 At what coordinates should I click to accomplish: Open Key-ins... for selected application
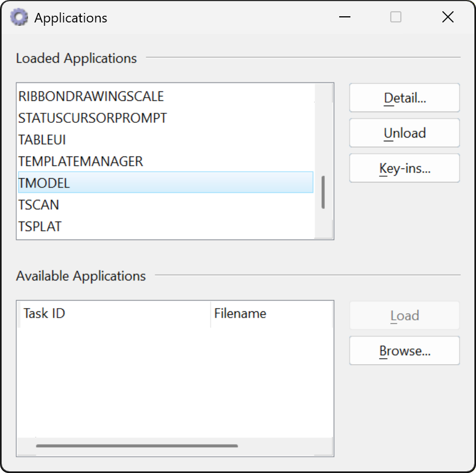pos(404,168)
